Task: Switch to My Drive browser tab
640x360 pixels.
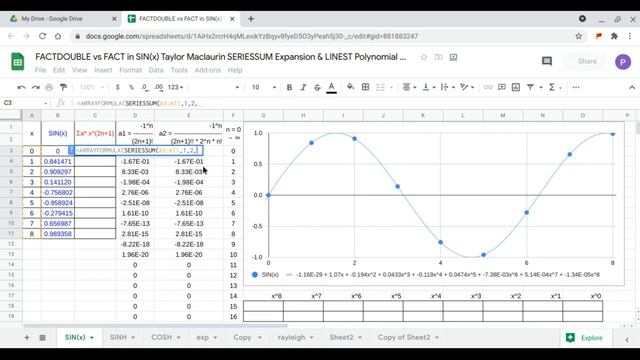Action: coord(63,19)
